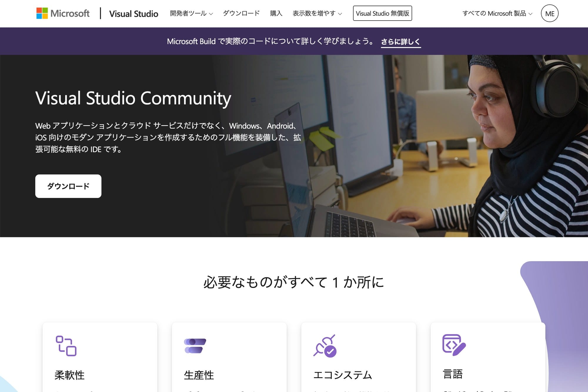588x392 pixels.
Task: Select the 生産性 card title
Action: click(199, 375)
